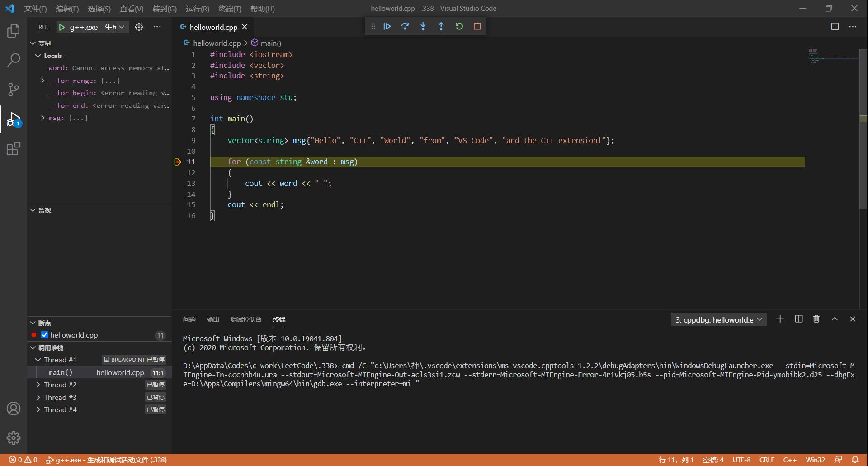
Task: Collapse the Locals scope
Action: [x=38, y=56]
